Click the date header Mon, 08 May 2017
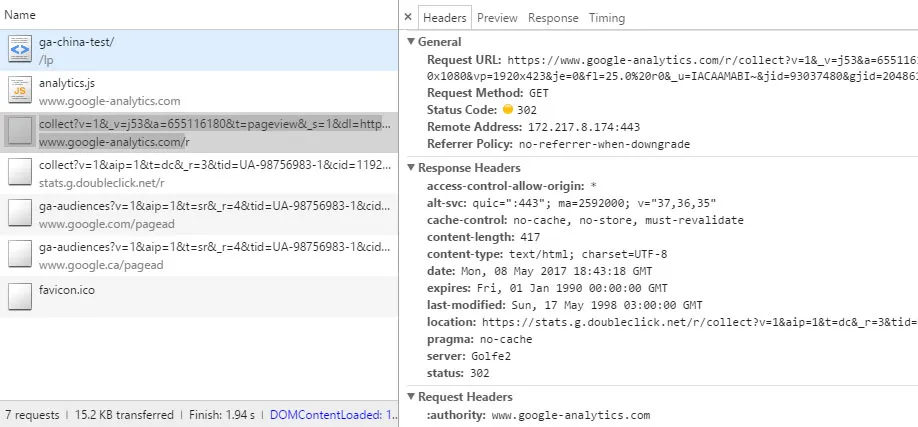Image resolution: width=918 pixels, height=427 pixels. 555,271
